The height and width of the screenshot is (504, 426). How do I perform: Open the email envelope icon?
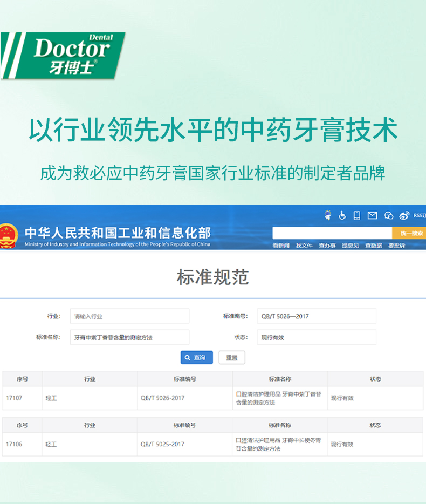click(x=372, y=216)
